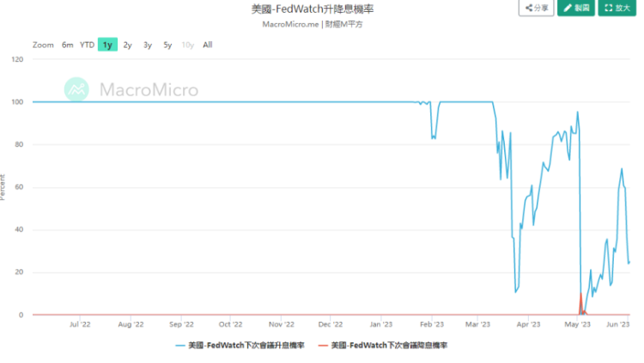Open the MacroMicro.me source link
This screenshot has width=644, height=363.
[290, 24]
